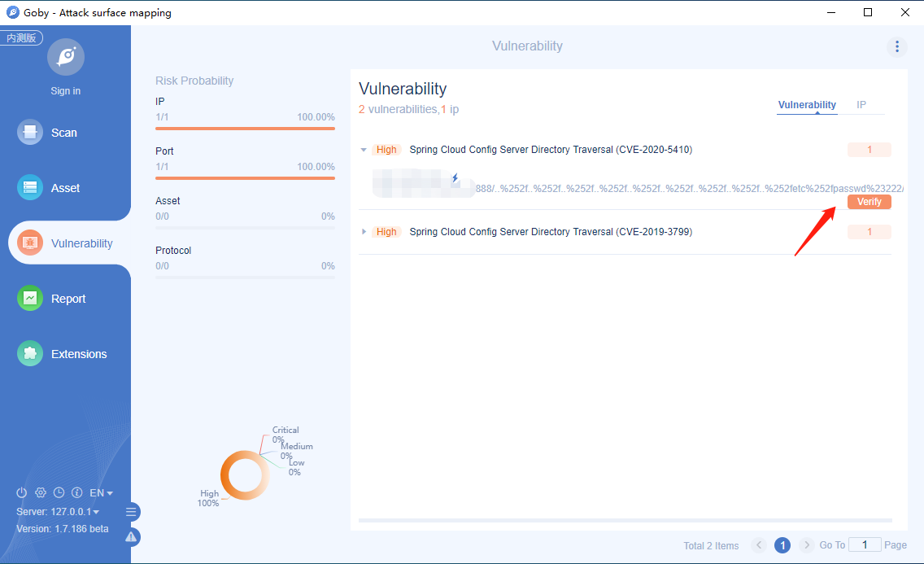
Task: Click the horizontal scrollbar under the list
Action: pos(625,520)
